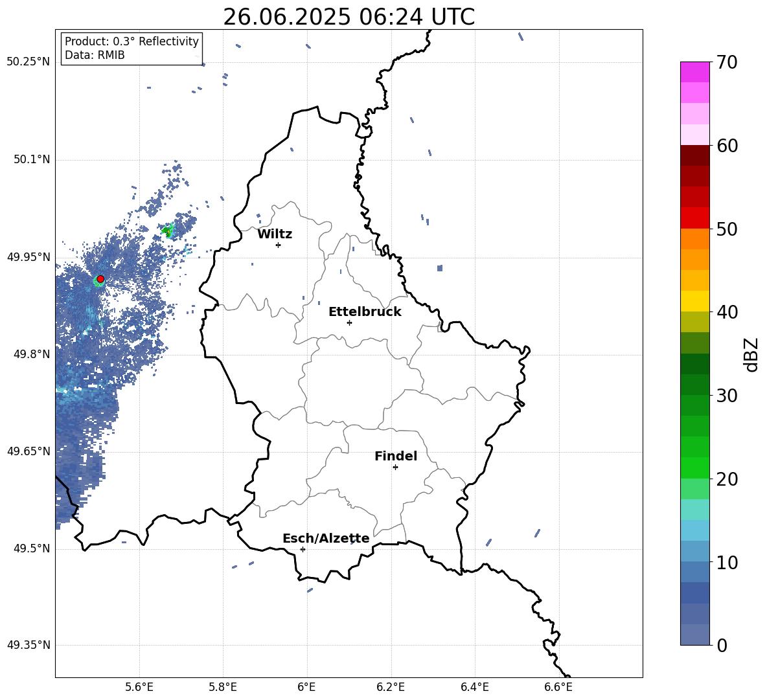Click the 6.4°E longitude label
Viewport: 767px width, 700px height.
(474, 687)
